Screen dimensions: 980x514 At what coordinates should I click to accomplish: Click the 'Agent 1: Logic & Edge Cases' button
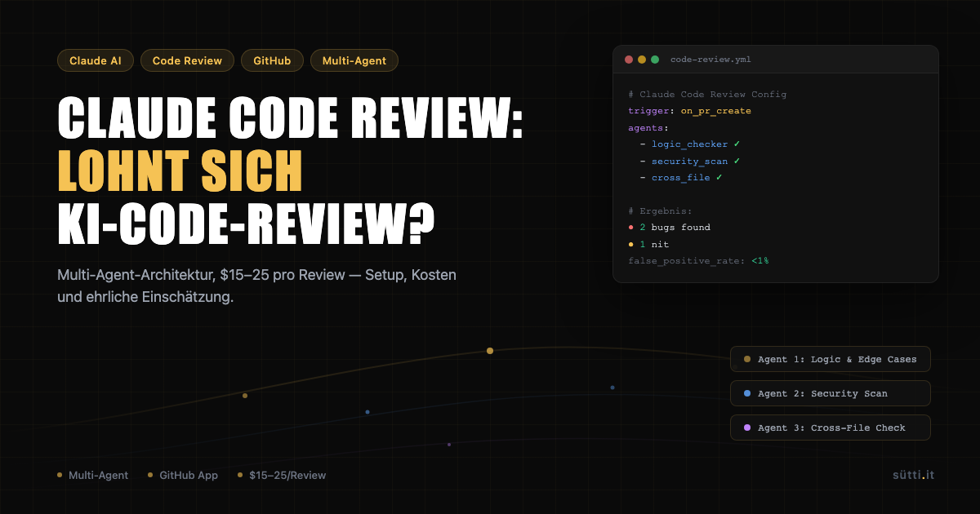(830, 359)
